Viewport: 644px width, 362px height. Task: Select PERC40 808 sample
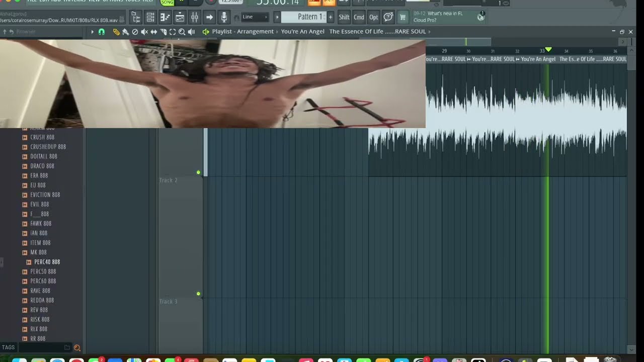[47, 262]
